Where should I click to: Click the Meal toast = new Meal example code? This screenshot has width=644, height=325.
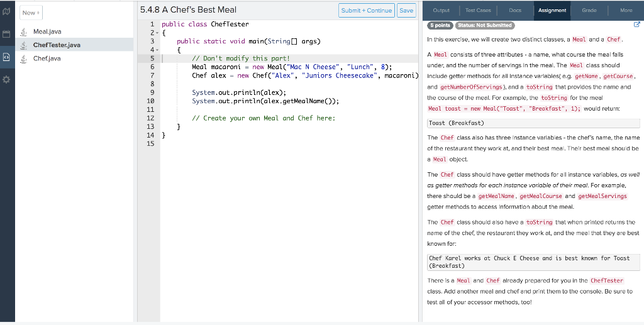point(504,109)
